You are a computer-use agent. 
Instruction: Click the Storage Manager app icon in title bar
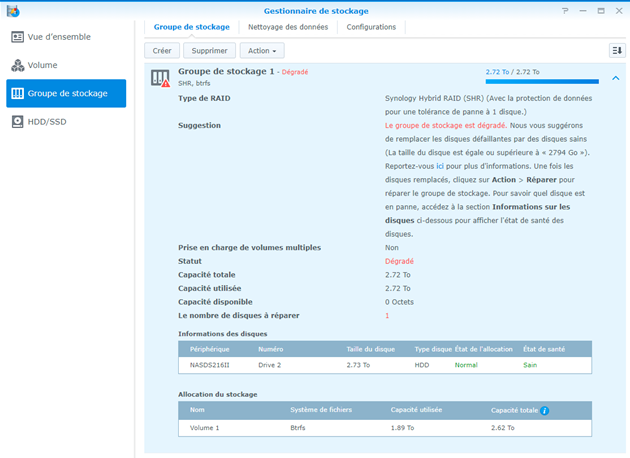[13, 11]
